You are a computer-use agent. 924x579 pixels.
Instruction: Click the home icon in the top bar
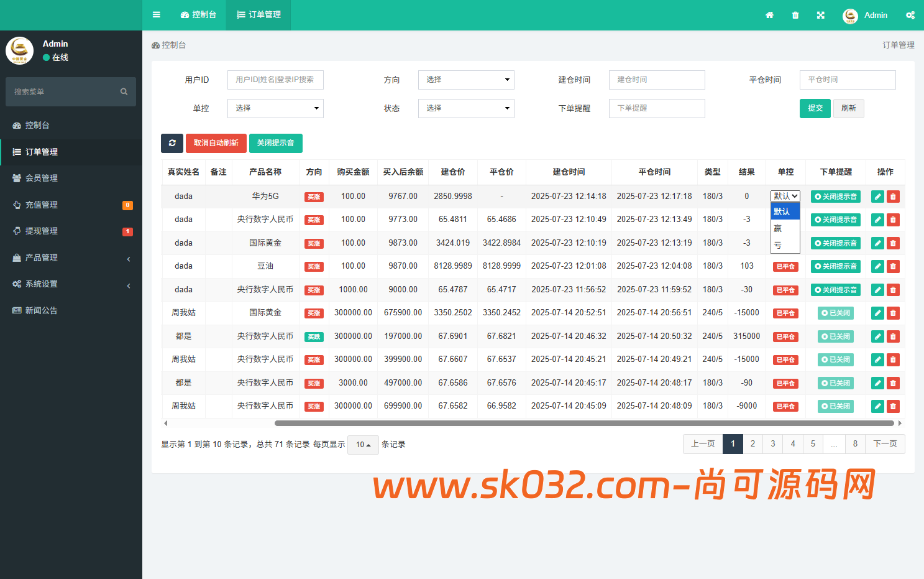pos(770,15)
